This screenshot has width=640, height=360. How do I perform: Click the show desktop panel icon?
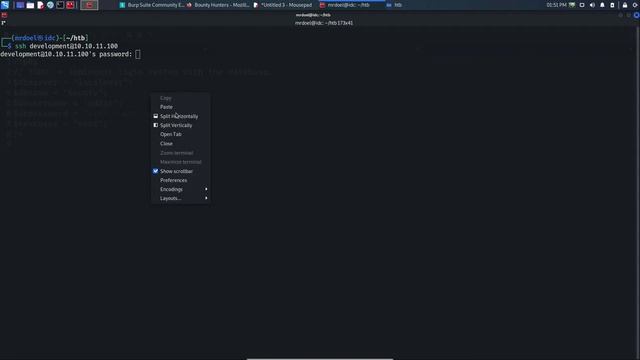point(20,5)
